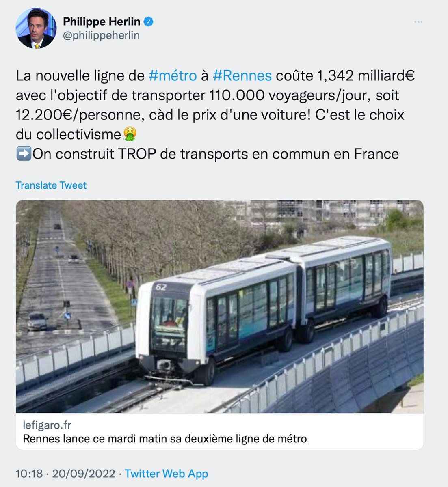Open the headline "Rennes lance ce mardi matin"
Image resolution: width=448 pixels, height=487 pixels.
point(165,439)
